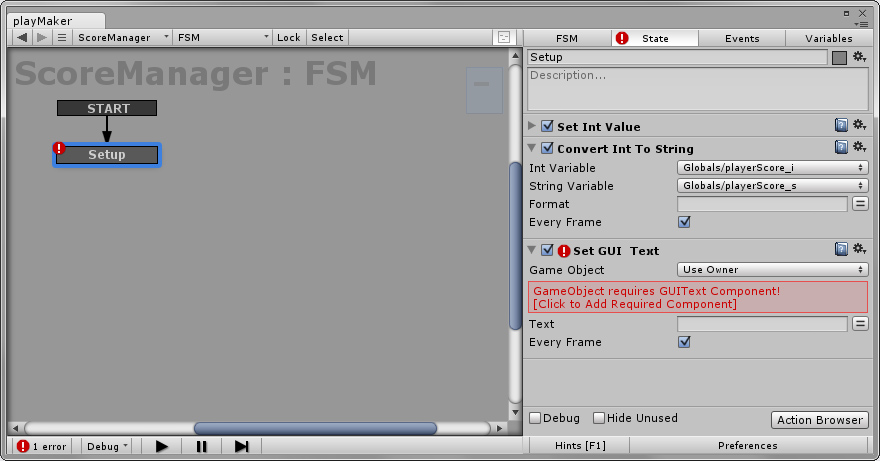The height and width of the screenshot is (461, 880).
Task: Switch to the Events tab
Action: click(x=742, y=38)
